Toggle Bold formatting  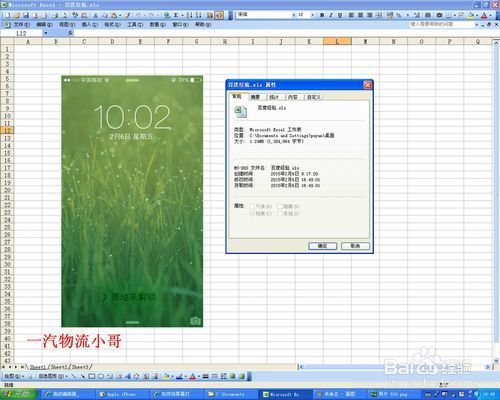(x=322, y=15)
